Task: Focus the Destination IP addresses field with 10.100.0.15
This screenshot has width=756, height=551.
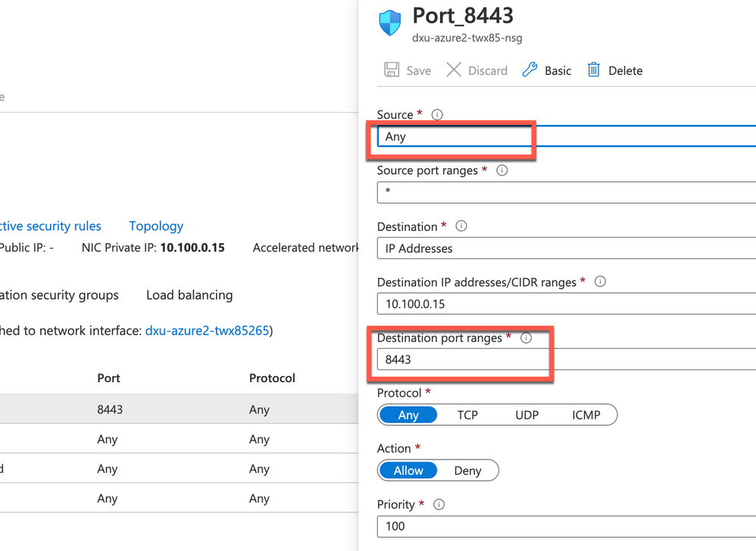Action: click(567, 304)
